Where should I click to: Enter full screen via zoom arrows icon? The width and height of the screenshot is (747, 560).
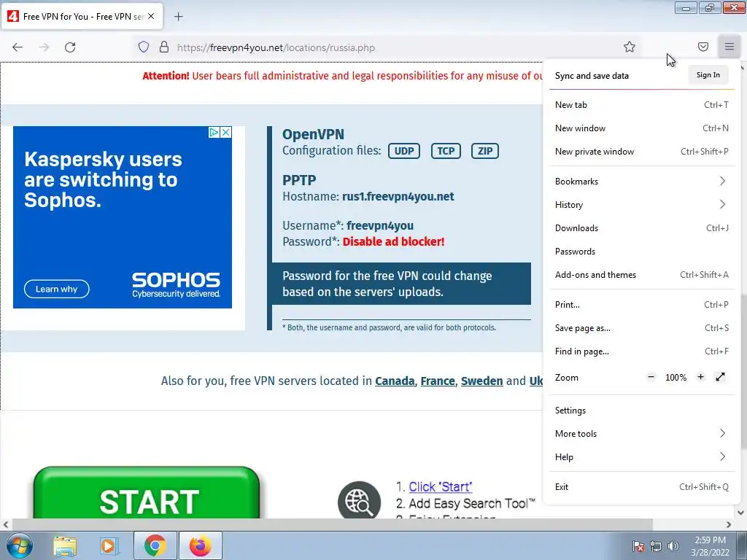[x=720, y=377]
